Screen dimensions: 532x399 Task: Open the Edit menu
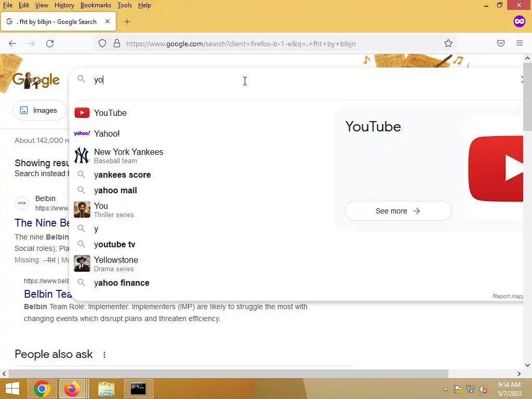pos(24,5)
